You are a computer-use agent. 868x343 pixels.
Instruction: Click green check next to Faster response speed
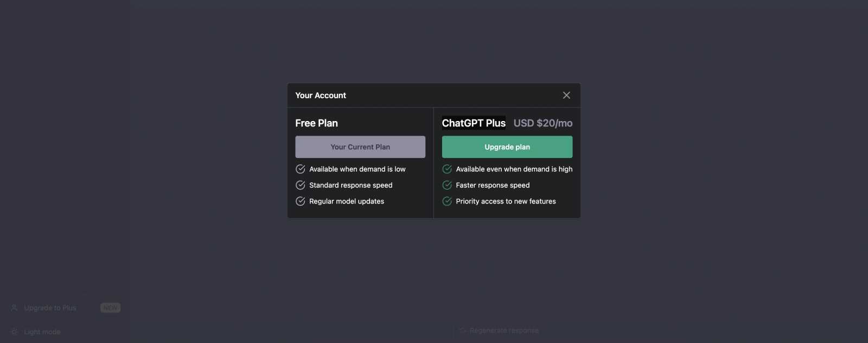(447, 185)
